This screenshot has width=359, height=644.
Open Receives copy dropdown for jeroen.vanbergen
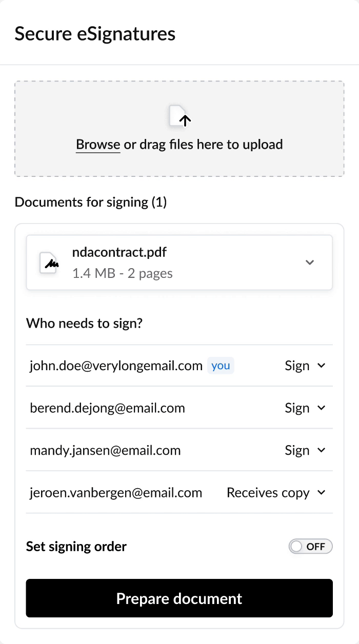click(x=276, y=493)
